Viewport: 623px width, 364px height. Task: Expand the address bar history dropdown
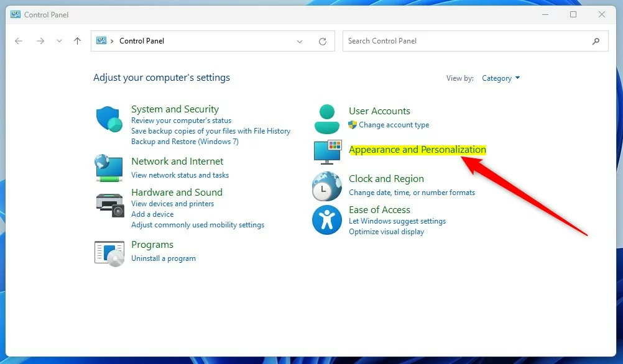click(300, 41)
